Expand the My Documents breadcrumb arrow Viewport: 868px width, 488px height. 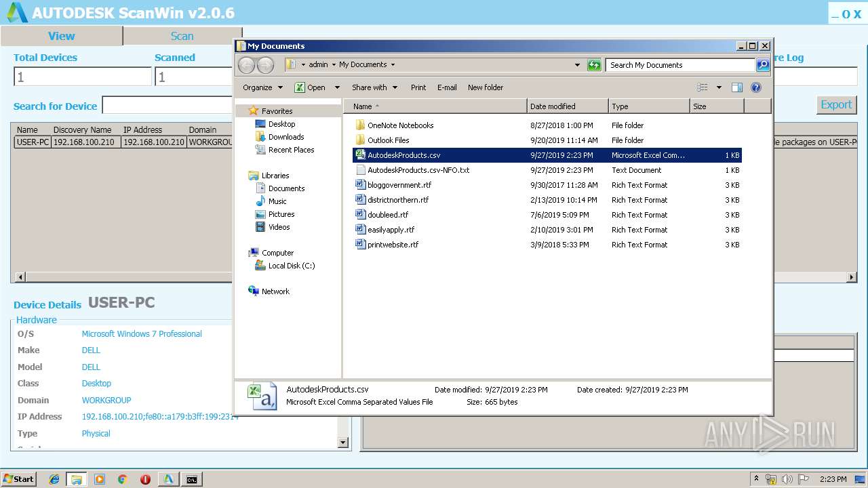coord(393,65)
